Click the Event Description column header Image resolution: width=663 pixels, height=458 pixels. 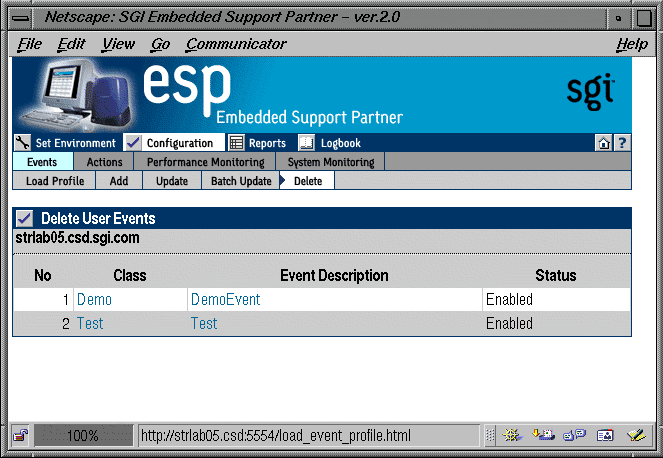point(334,275)
